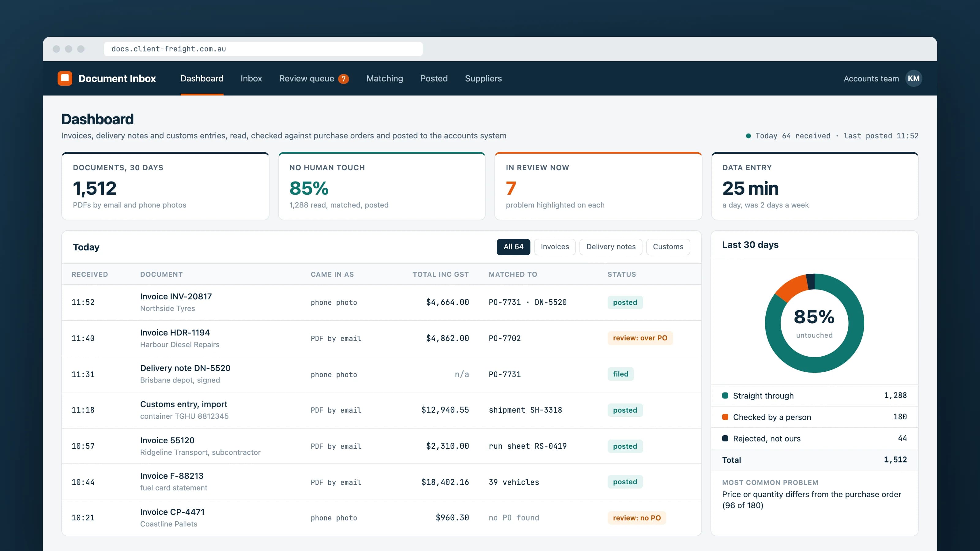Viewport: 980px width, 551px height.
Task: Open Invoice 55120 from Ridgeline Transport
Action: point(381,446)
